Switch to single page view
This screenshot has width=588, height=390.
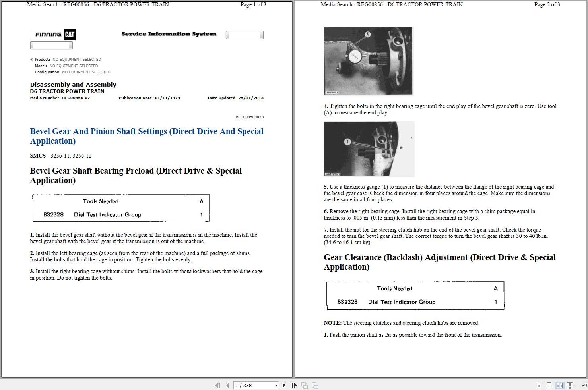539,385
